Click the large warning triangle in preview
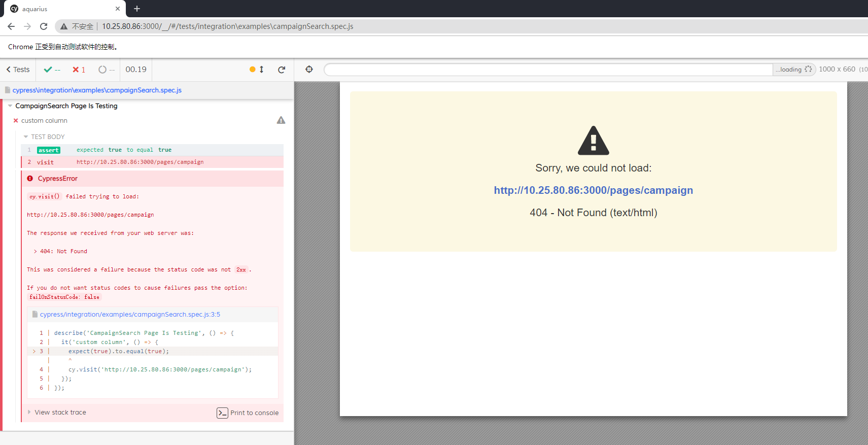868x445 pixels. pyautogui.click(x=594, y=141)
